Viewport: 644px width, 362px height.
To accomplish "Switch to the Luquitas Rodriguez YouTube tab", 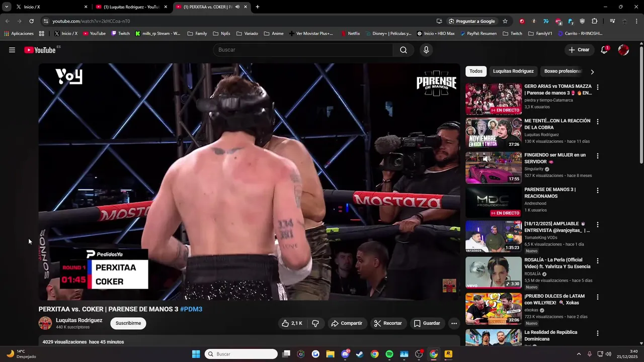I will pyautogui.click(x=132, y=7).
